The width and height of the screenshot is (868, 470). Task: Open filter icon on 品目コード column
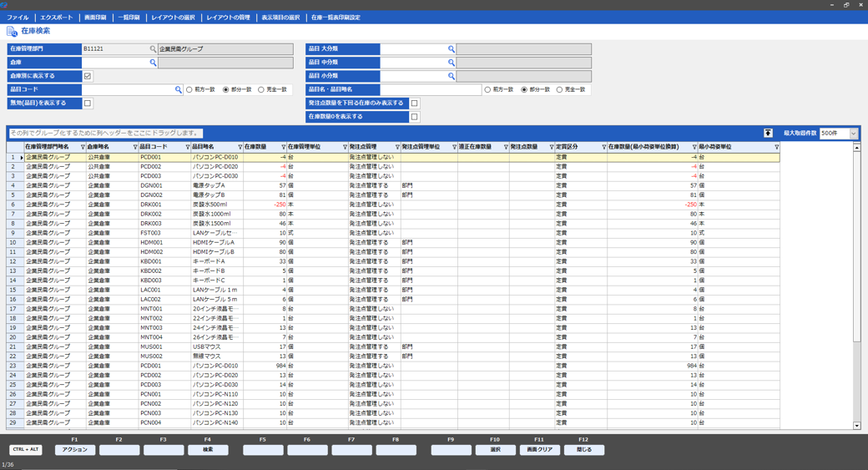pos(188,147)
